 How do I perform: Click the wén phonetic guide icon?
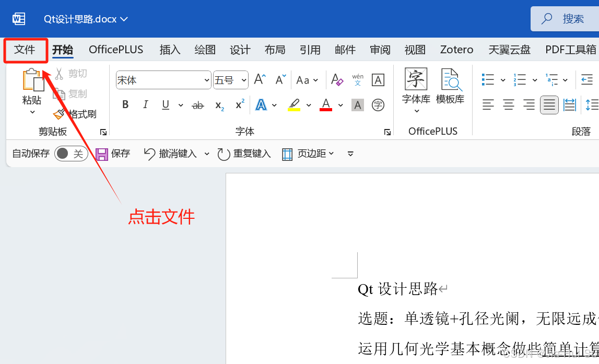click(x=358, y=80)
